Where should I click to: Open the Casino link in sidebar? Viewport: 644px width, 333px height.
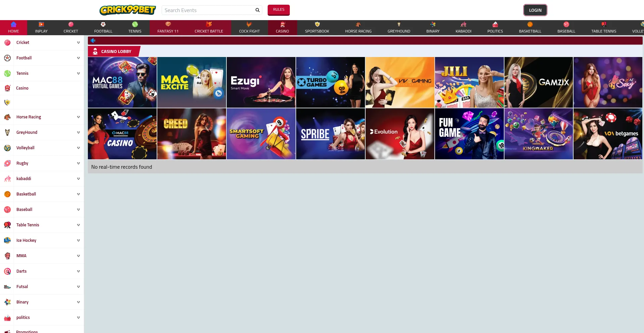pyautogui.click(x=22, y=88)
